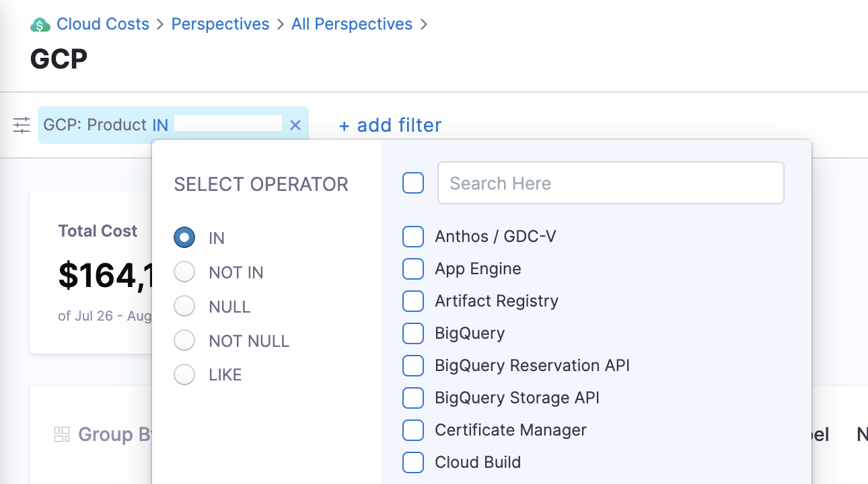Click the SELECT OPERATOR heading
The height and width of the screenshot is (484, 868).
(x=261, y=184)
